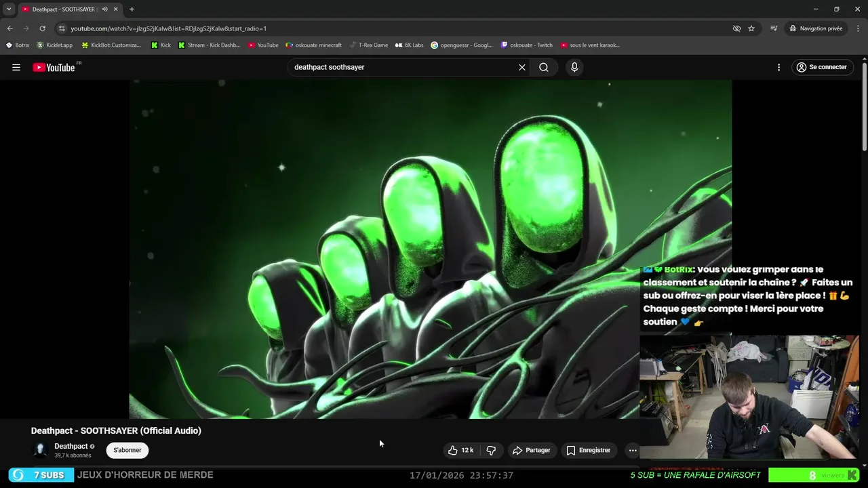Open a new browser tab
Viewport: 868px width, 488px height.
point(132,9)
